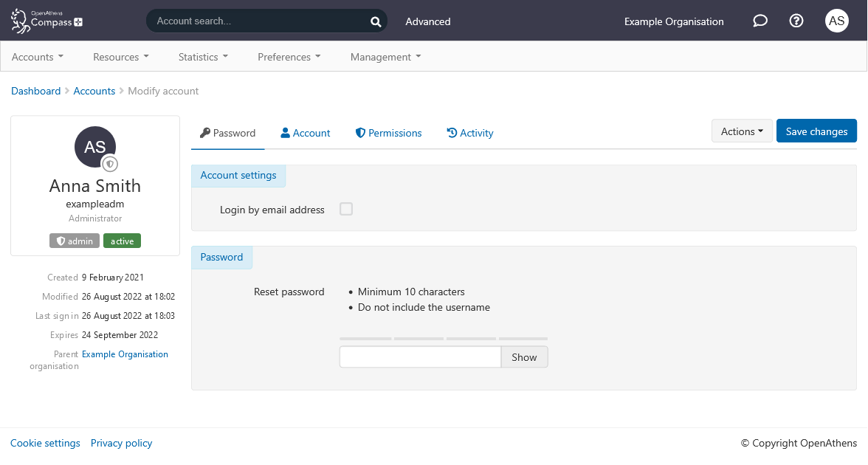Open the Preferences dropdown
Viewport: 868px width, 465px height.
pos(289,57)
